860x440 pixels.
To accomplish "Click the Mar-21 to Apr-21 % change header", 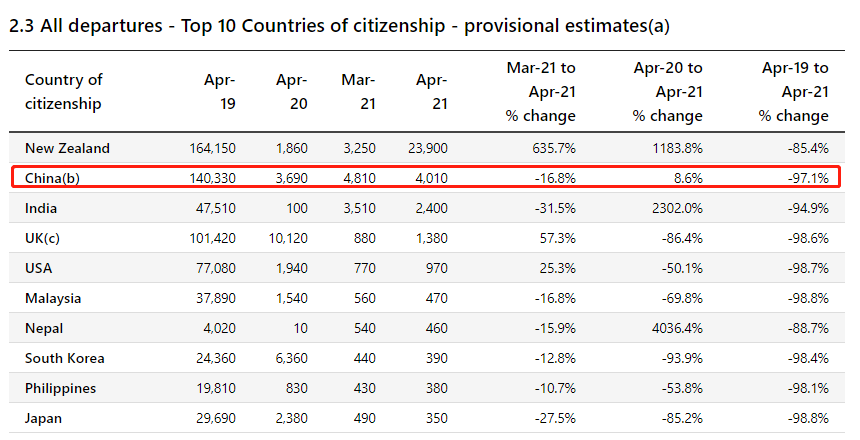I will tap(541, 91).
